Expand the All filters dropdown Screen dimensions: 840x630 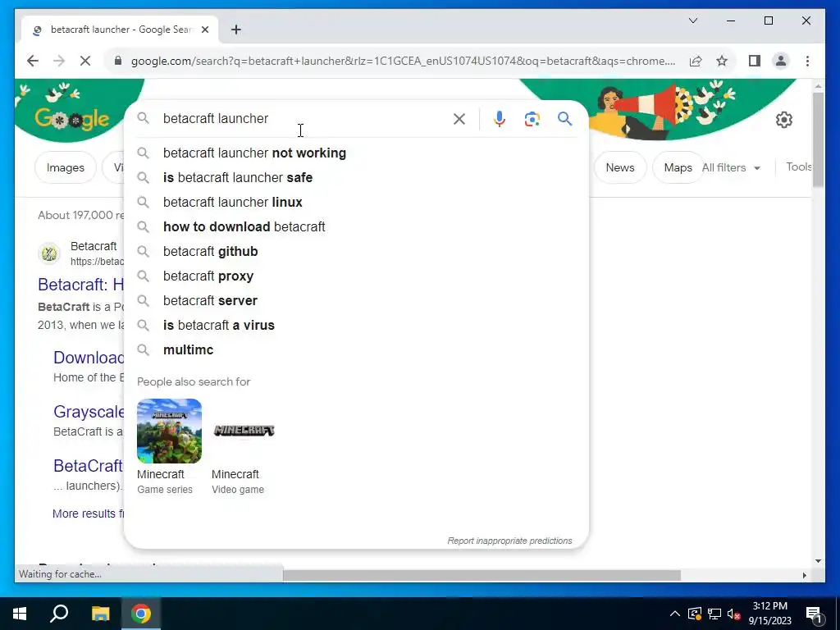tap(731, 167)
